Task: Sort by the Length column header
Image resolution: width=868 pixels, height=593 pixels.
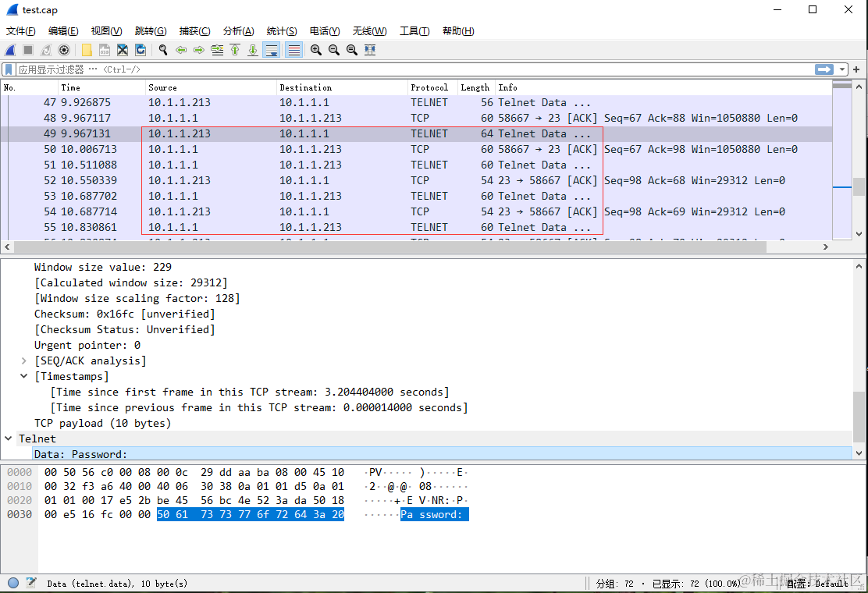Action: (476, 87)
